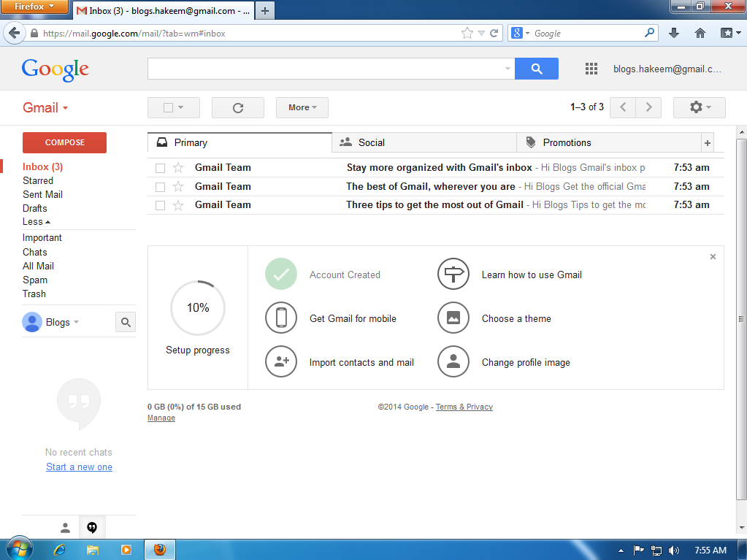This screenshot has width=747, height=560.
Task: Open the More actions dropdown
Action: point(302,107)
